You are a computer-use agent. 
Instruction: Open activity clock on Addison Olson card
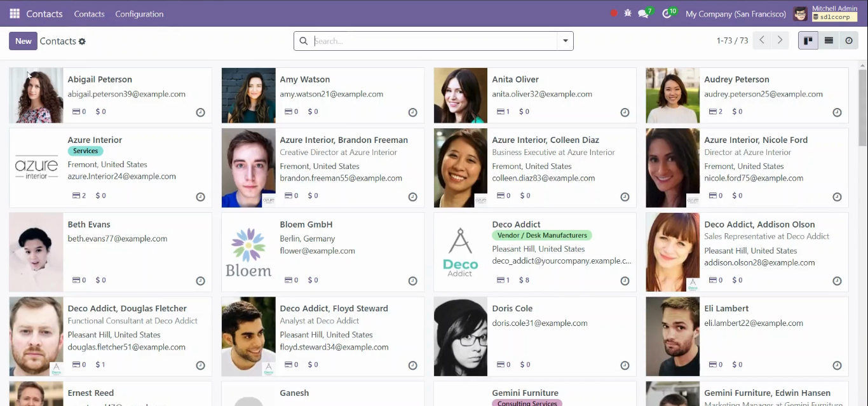pyautogui.click(x=837, y=281)
